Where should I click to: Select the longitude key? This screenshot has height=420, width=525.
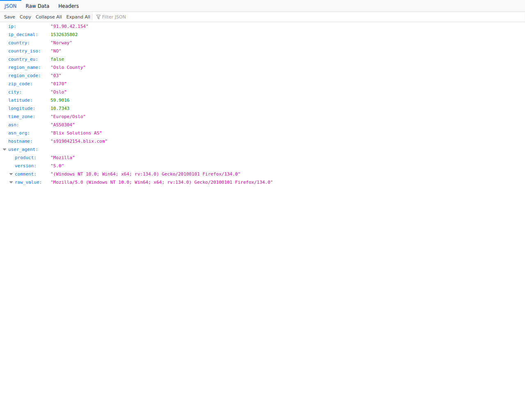(x=22, y=109)
